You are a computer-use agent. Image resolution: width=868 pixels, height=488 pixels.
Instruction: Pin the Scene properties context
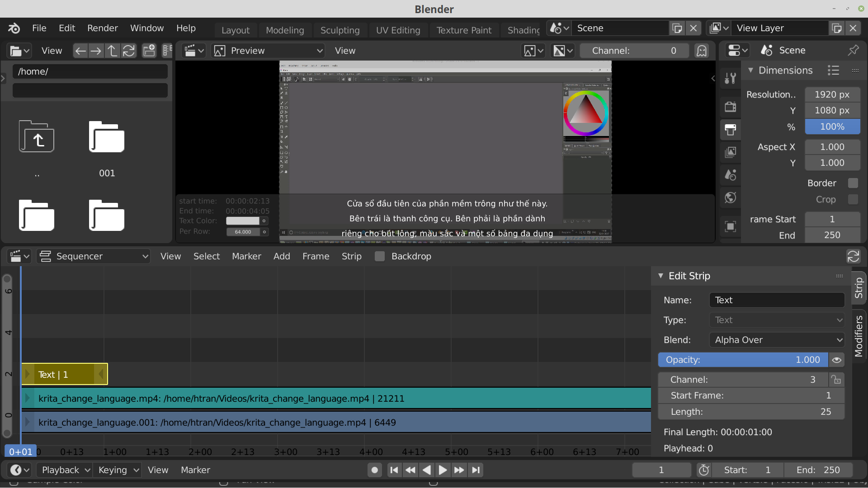(x=853, y=50)
